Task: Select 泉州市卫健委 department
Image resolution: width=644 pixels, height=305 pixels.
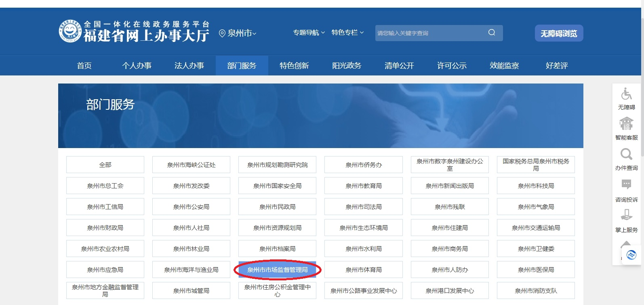Action: coord(536,249)
